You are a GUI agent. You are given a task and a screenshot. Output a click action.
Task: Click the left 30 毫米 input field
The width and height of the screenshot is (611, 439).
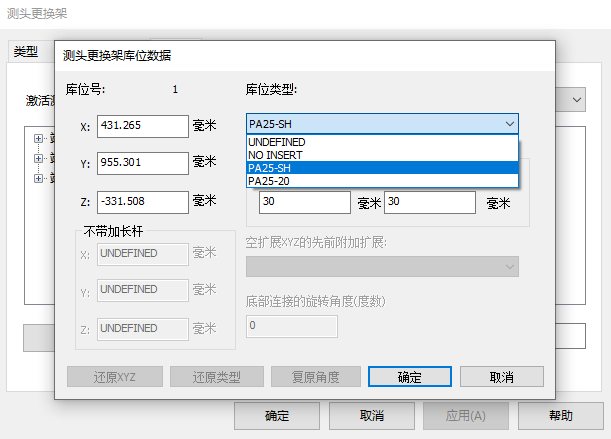(304, 203)
